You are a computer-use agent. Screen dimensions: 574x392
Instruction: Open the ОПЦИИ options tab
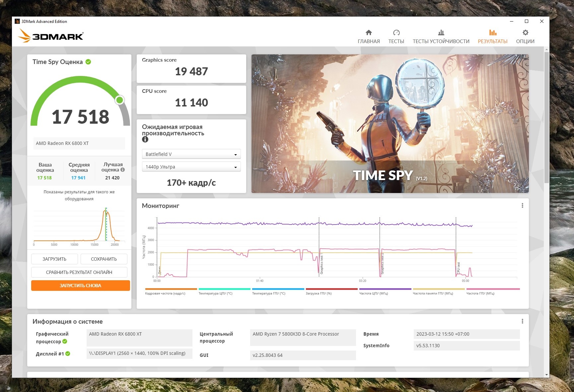(x=525, y=37)
